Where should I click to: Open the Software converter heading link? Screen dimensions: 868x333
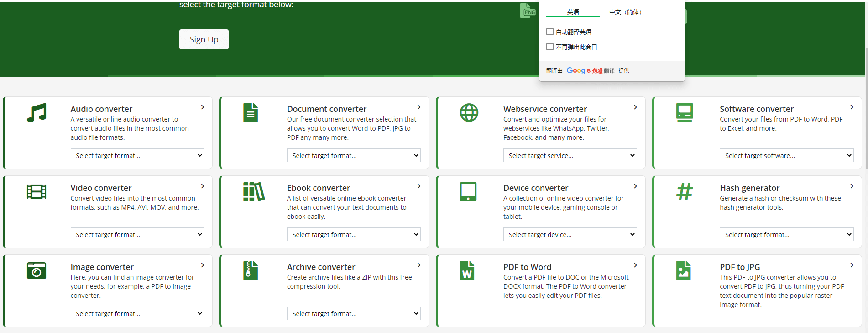(x=757, y=109)
